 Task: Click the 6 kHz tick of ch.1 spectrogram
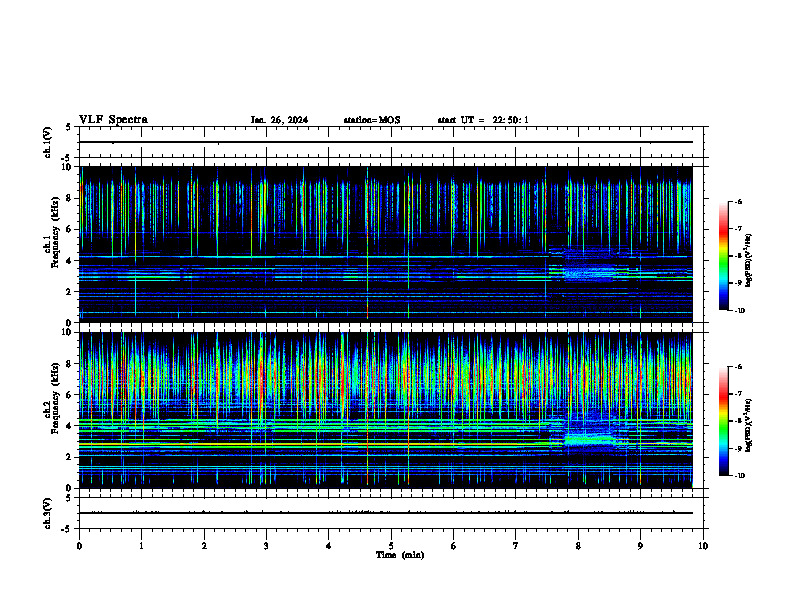pyautogui.click(x=69, y=229)
